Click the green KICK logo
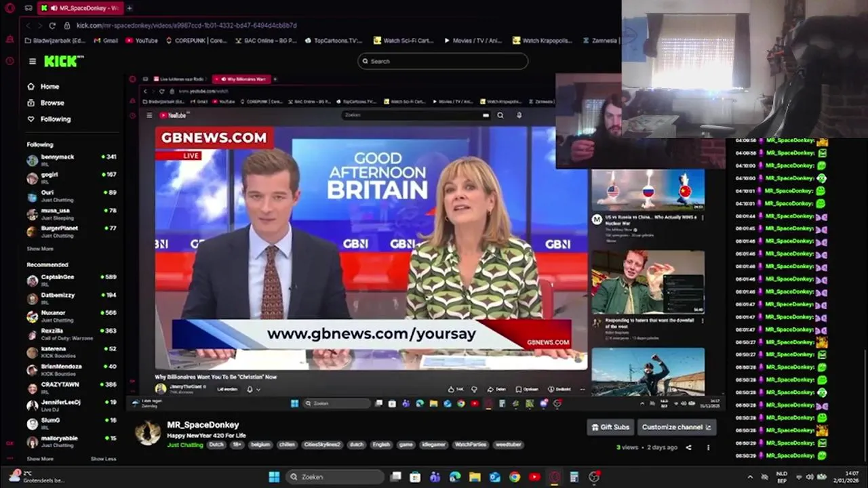Image resolution: width=868 pixels, height=488 pixels. pyautogui.click(x=63, y=61)
